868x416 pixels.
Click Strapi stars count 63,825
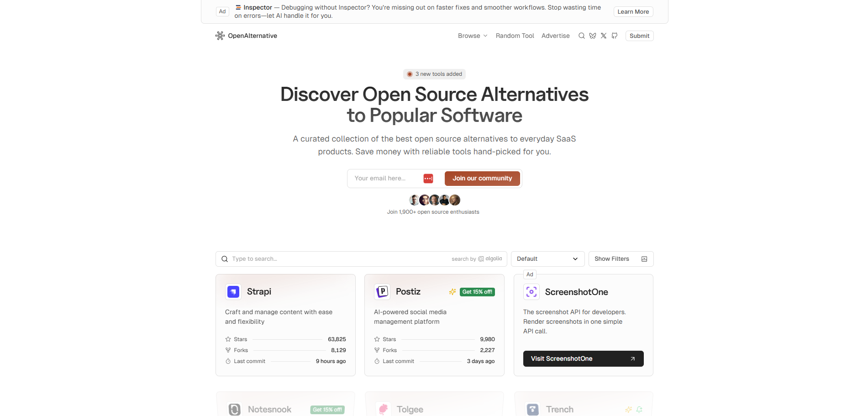point(337,339)
